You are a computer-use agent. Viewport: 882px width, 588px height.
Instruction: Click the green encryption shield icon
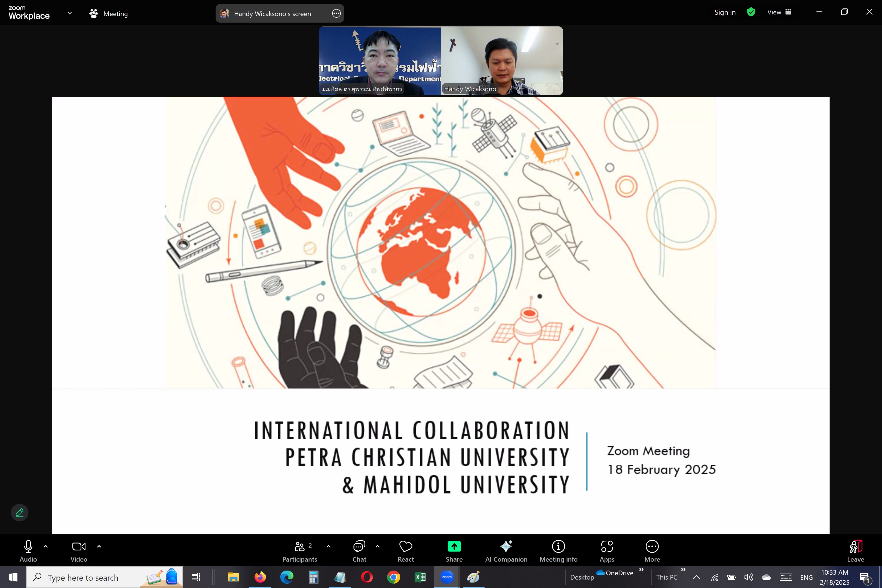[751, 12]
